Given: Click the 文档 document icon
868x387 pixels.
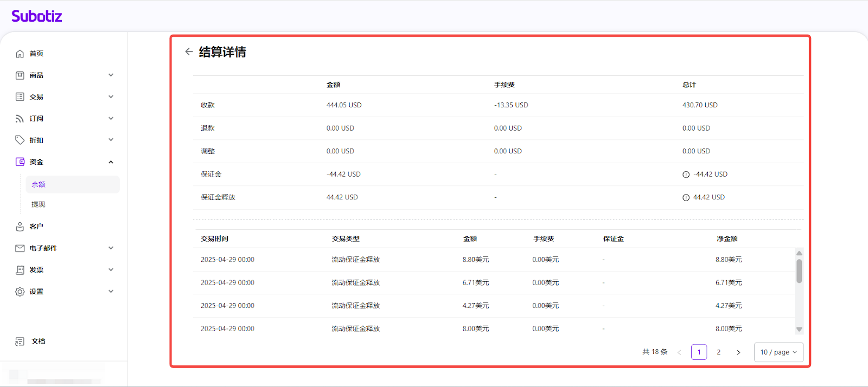Looking at the screenshot, I should pos(20,341).
